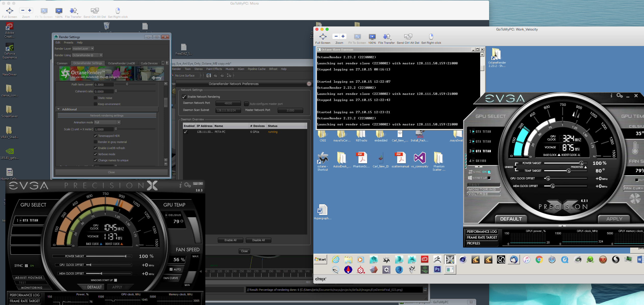Click the Path term. power slider
Image resolution: width=644 pixels, height=305 pixels.
(127, 84)
